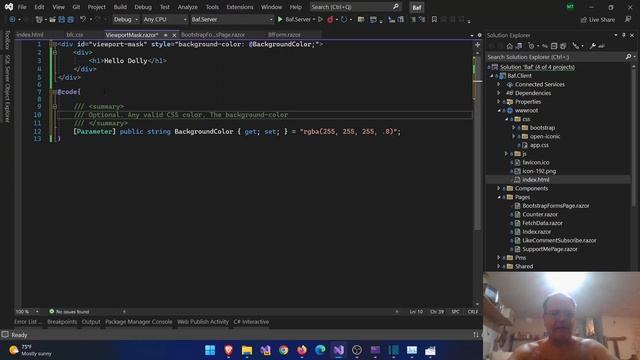
Task: Expand the Connected Services node
Action: pos(499,84)
